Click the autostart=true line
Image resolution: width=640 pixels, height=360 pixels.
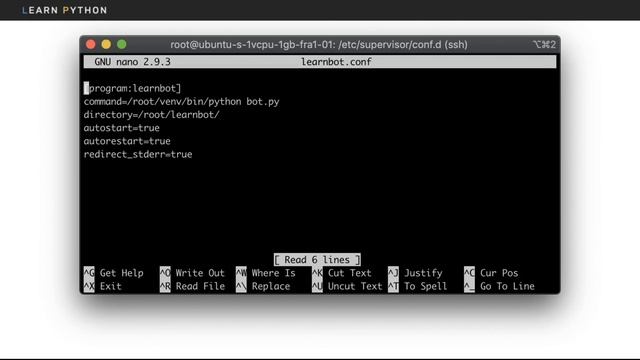(x=122, y=128)
